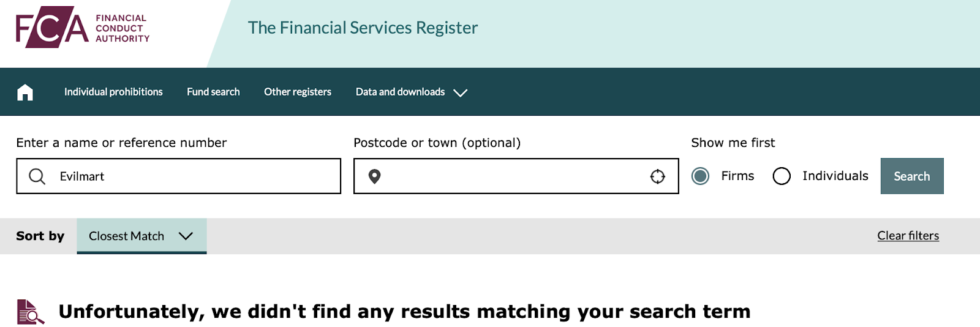Click the magnifier icon in name field
The image size is (980, 327).
(37, 176)
